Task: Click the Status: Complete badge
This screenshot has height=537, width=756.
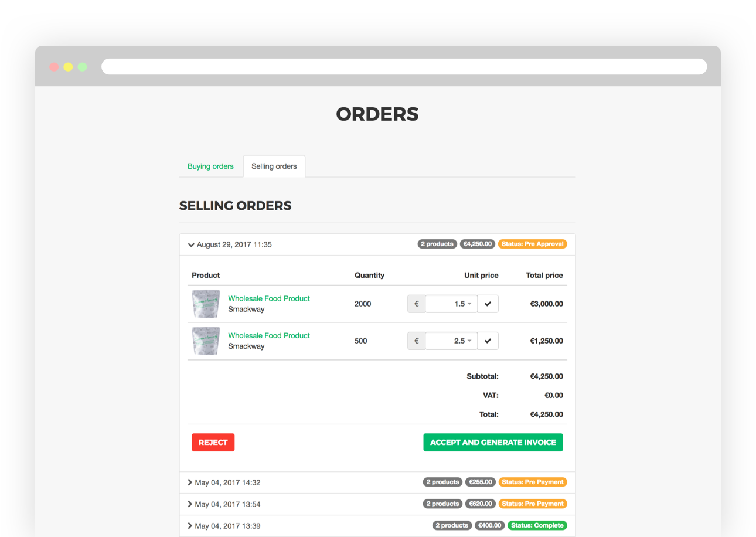Action: tap(537, 525)
